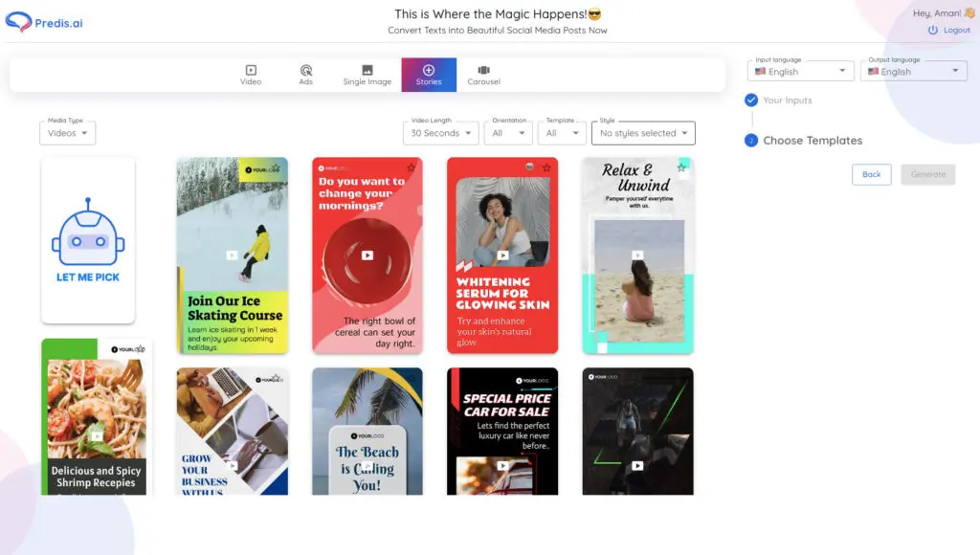980x555 pixels.
Task: Select the Grow Your Business template
Action: pos(233,432)
